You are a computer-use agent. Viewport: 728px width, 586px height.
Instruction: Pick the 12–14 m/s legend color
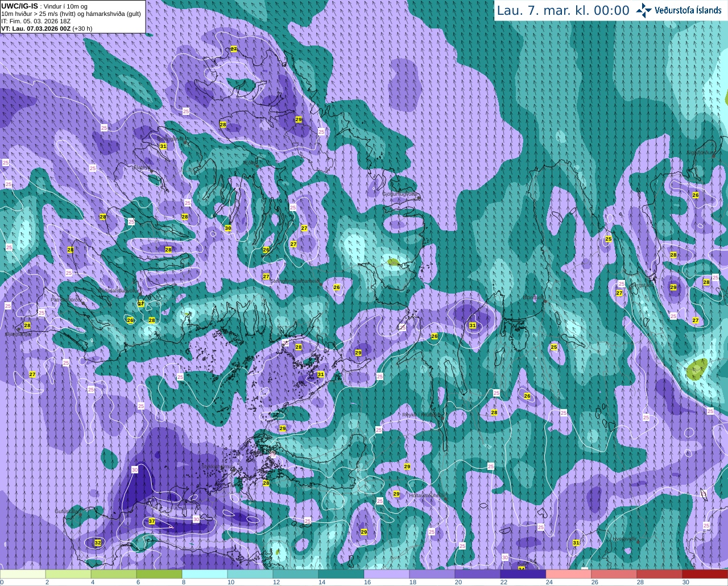[x=296, y=574]
